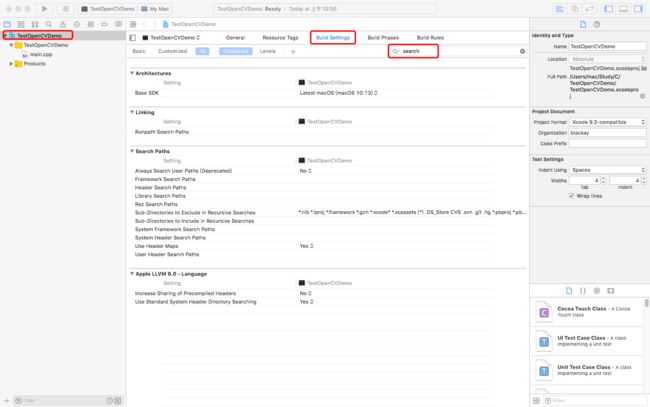650x407 pixels.
Task: Show the Code Snippet library braces icon
Action: (583, 291)
